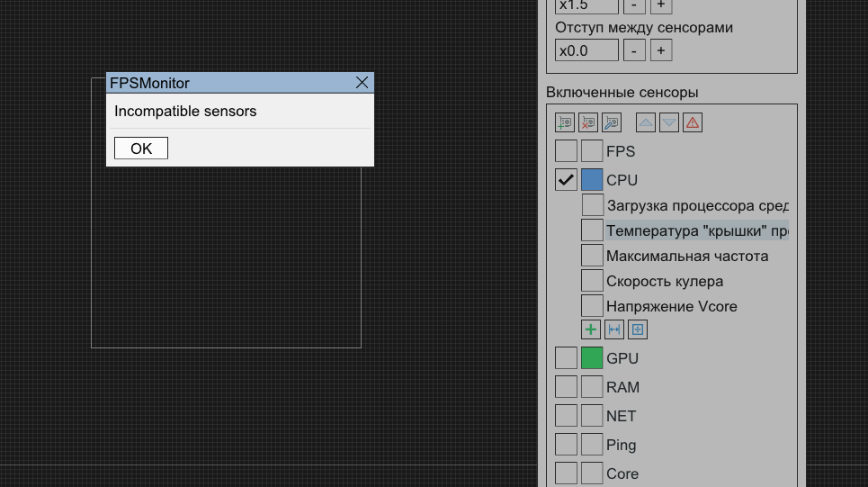This screenshot has height=487, width=868.
Task: Open the Core color swatch
Action: point(592,473)
